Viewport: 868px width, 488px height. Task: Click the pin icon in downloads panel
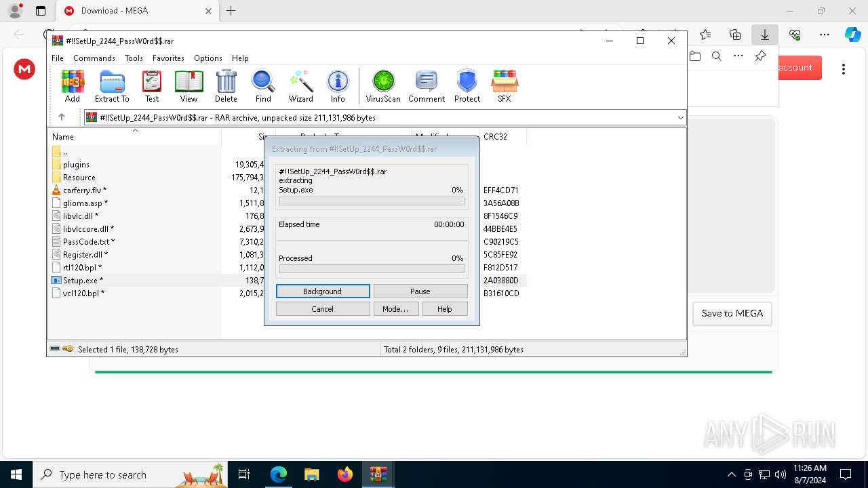pos(760,56)
